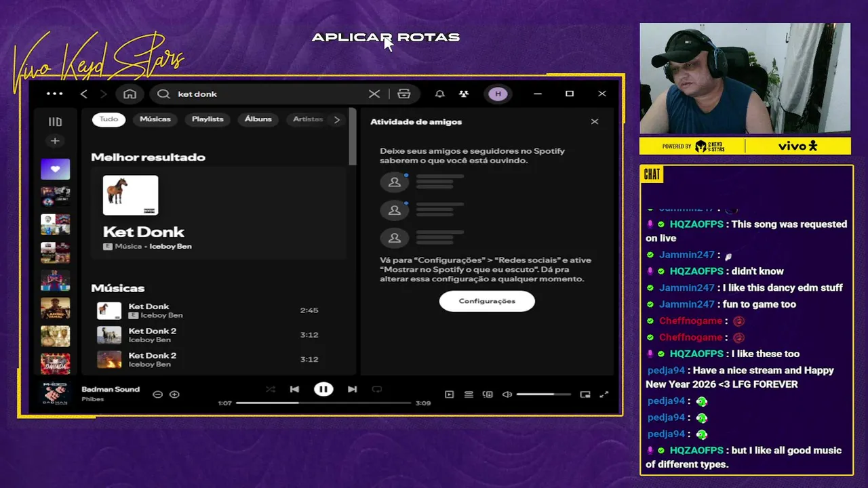This screenshot has width=868, height=488.
Task: Click the vivo logo banner
Action: coord(797,146)
